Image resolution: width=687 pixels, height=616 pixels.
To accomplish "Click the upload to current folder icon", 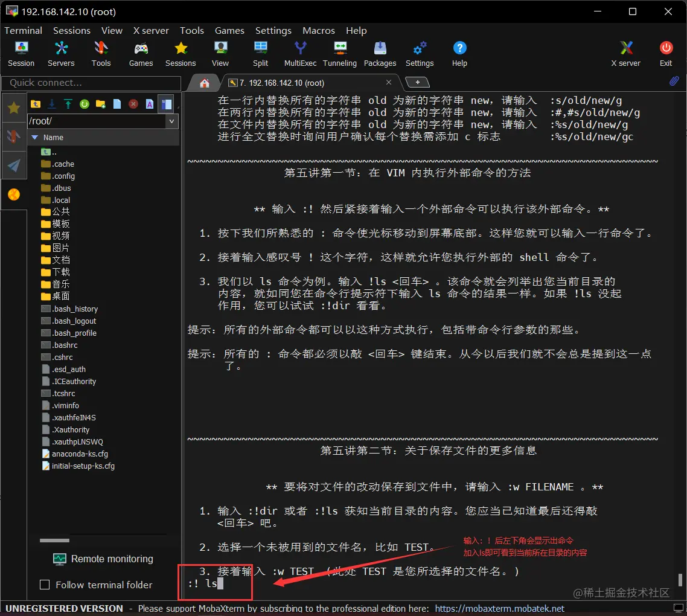I will click(68, 104).
